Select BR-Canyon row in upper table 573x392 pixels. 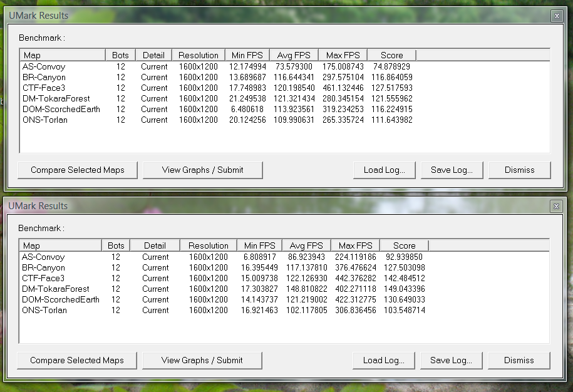tap(217, 78)
